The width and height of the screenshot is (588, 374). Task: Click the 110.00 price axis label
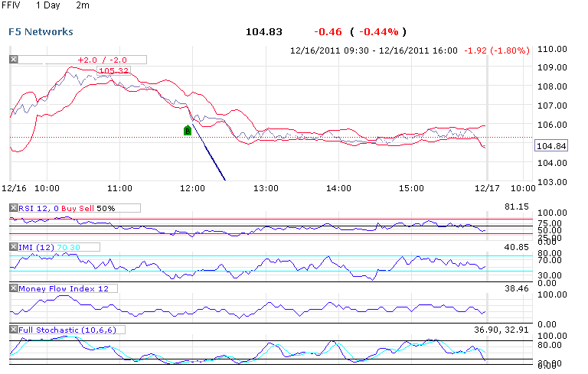point(552,49)
